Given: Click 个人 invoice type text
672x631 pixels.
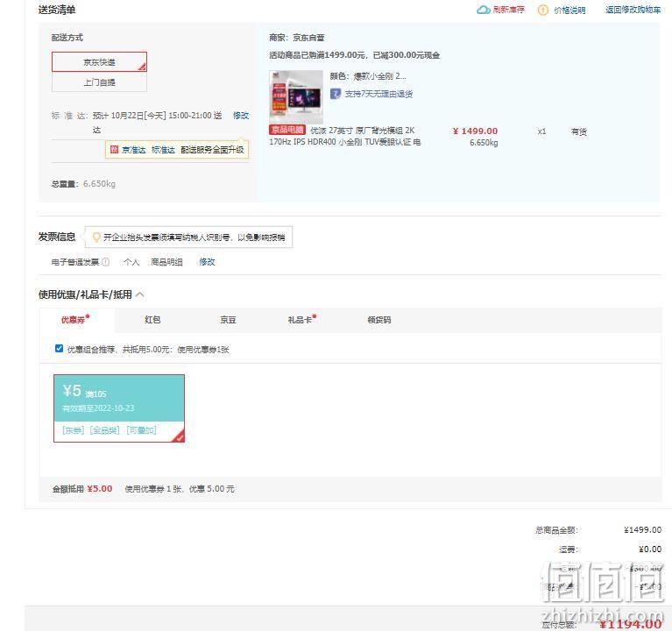Looking at the screenshot, I should [x=131, y=262].
